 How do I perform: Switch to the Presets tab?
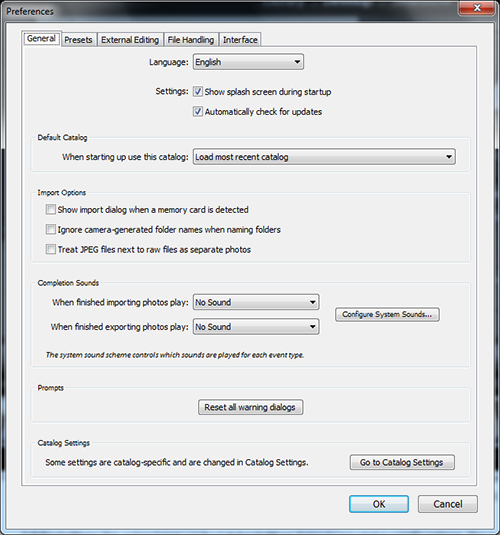(78, 40)
